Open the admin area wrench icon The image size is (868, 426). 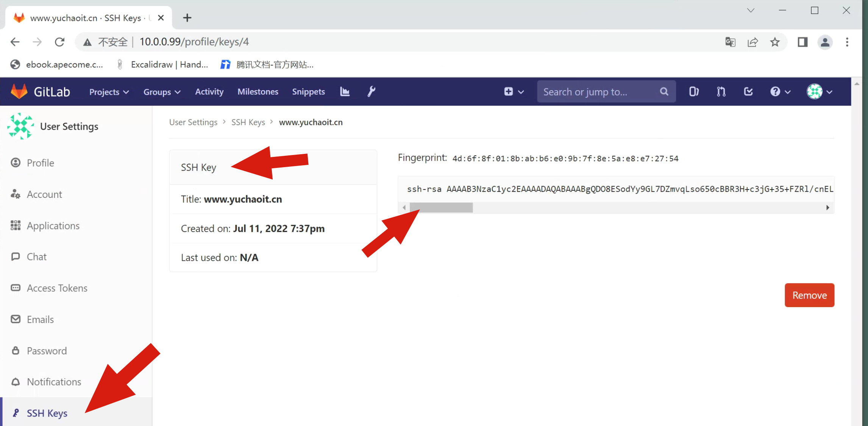[371, 91]
